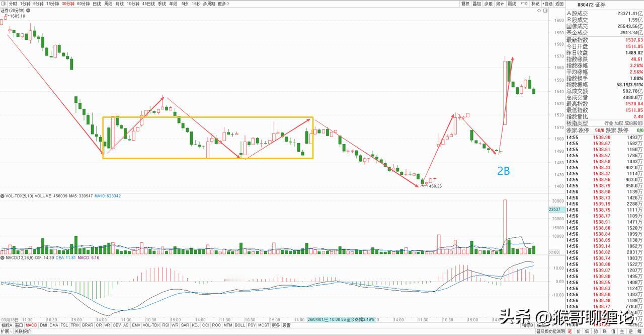The width and height of the screenshot is (644, 335).
Task: Click the 窗口 window layout button
Action: pos(19,325)
